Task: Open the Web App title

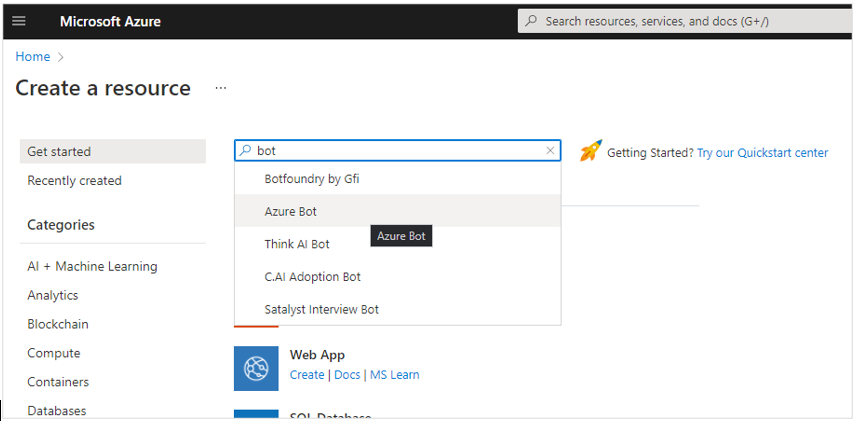Action: [317, 355]
